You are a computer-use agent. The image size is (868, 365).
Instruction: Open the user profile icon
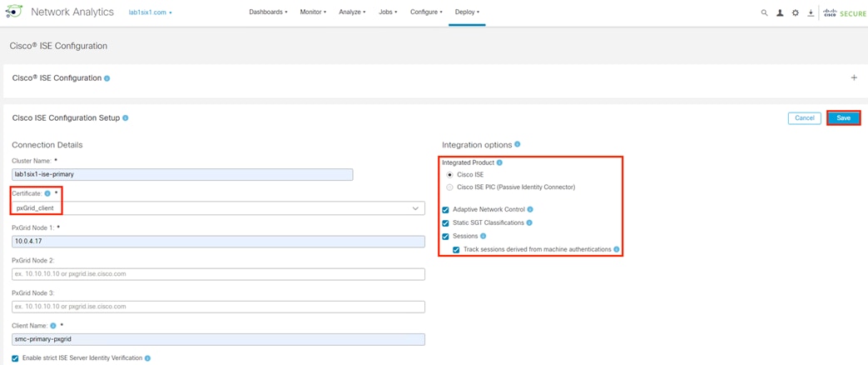tap(780, 12)
